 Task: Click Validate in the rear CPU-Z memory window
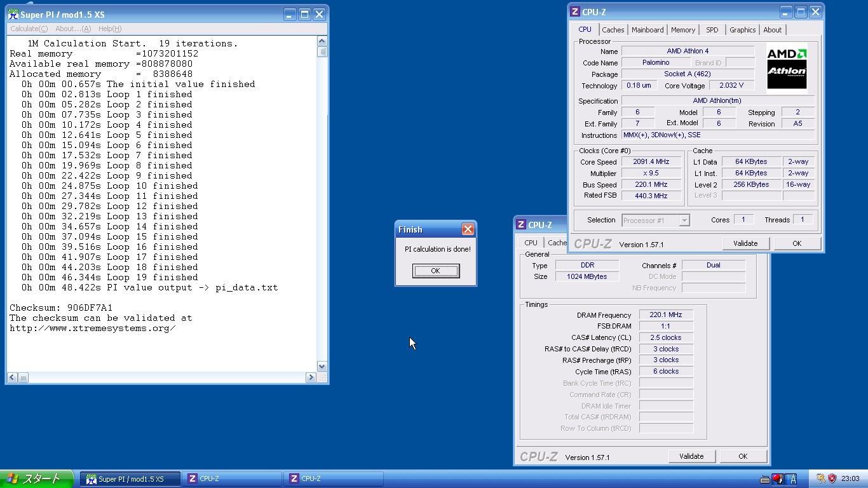pos(691,456)
